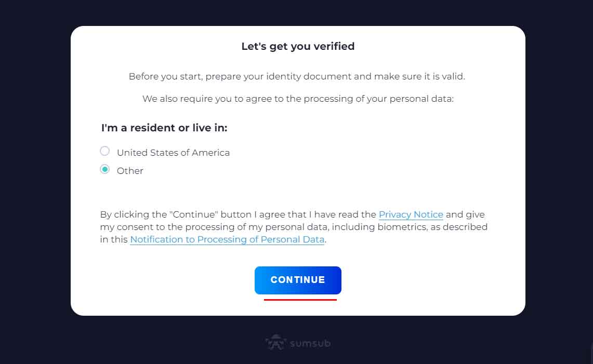The height and width of the screenshot is (364, 593).
Task: Click the red underline beneath the CONTINUE button
Action: tap(300, 300)
